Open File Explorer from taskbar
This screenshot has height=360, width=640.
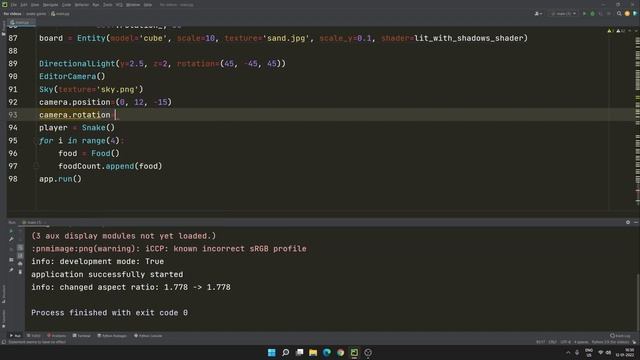tap(313, 353)
